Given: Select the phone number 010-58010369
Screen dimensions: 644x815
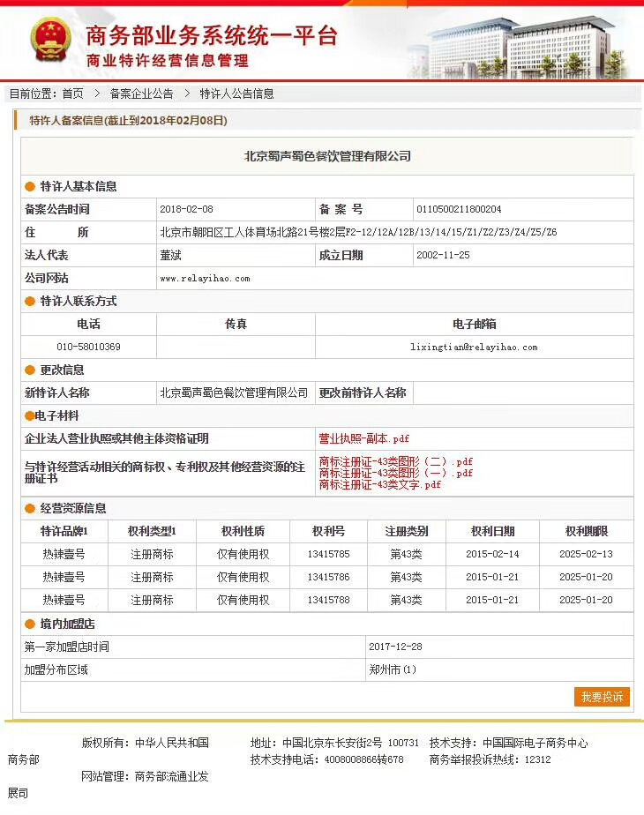Looking at the screenshot, I should (x=88, y=347).
